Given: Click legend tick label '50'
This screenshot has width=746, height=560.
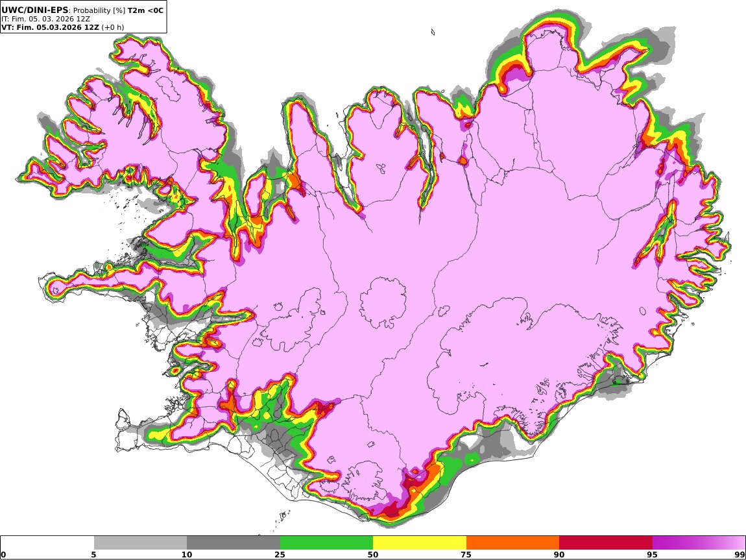Looking at the screenshot, I should pyautogui.click(x=373, y=555).
